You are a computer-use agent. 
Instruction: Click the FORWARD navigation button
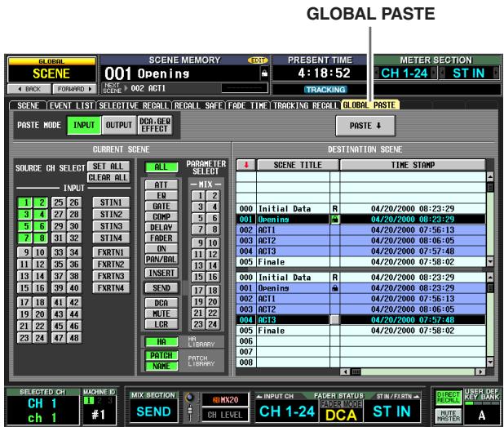click(74, 89)
